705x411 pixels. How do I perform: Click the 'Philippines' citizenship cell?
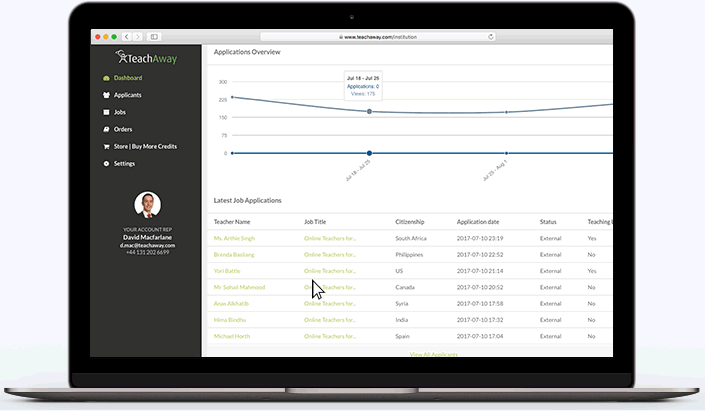409,255
